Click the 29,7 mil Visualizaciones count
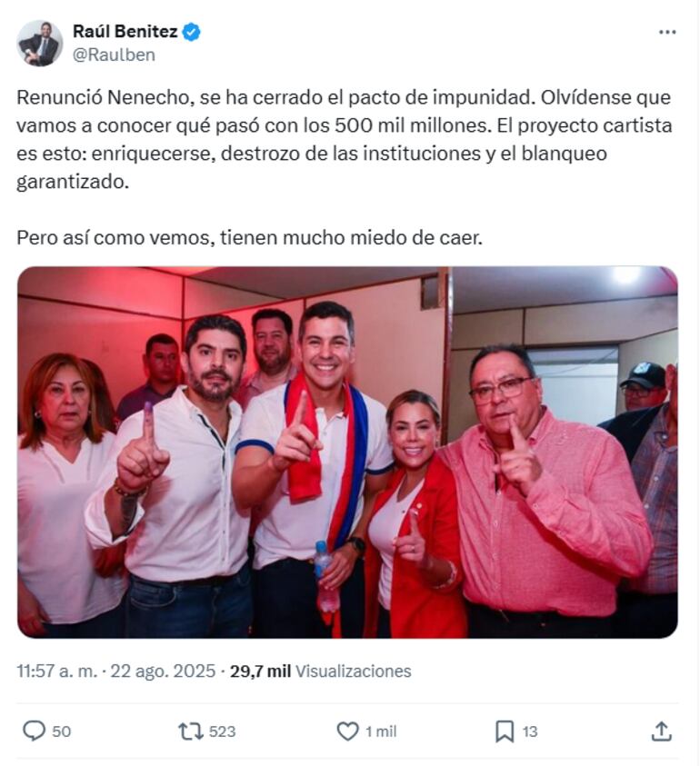The height and width of the screenshot is (766, 700). [321, 671]
